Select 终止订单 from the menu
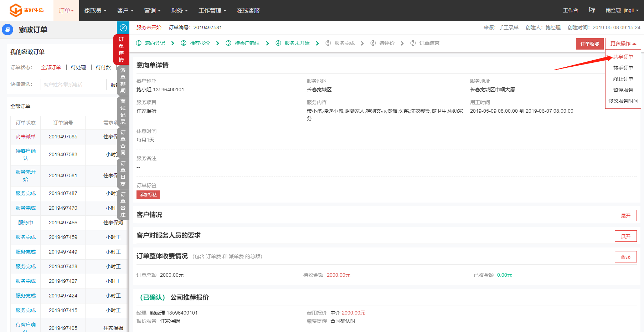Screen dimensions: 644x332 [x=623, y=79]
